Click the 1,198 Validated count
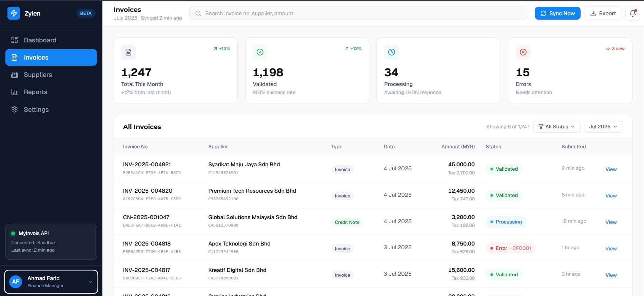The height and width of the screenshot is (296, 644). (268, 72)
